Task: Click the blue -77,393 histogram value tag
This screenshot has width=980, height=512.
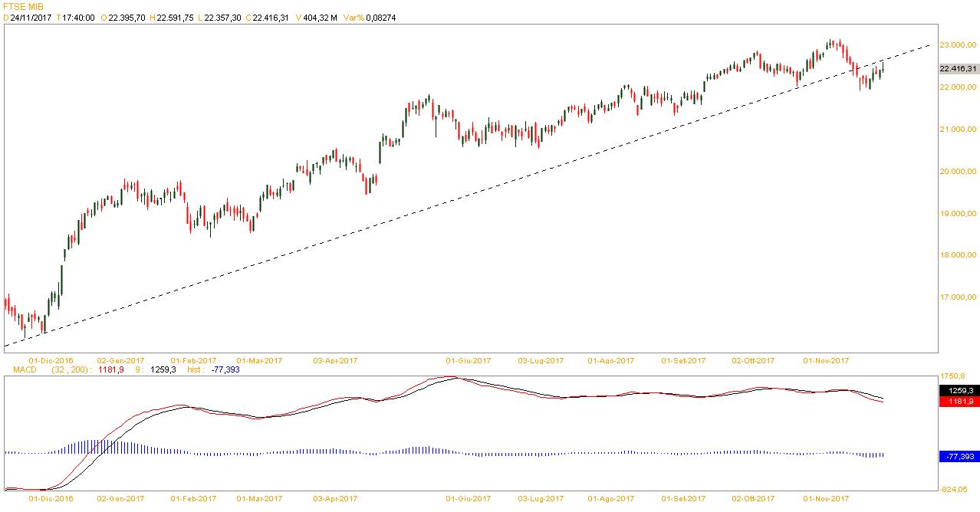Action: 958,456
